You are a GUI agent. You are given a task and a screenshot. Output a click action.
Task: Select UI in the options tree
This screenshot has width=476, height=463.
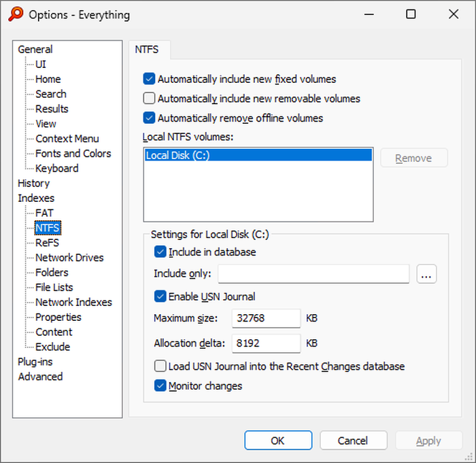[x=41, y=64]
